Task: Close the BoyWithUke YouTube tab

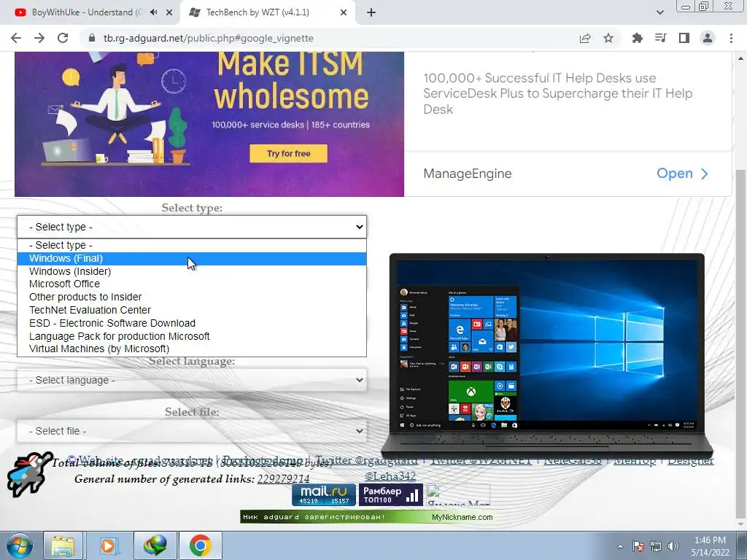Action: click(x=169, y=12)
